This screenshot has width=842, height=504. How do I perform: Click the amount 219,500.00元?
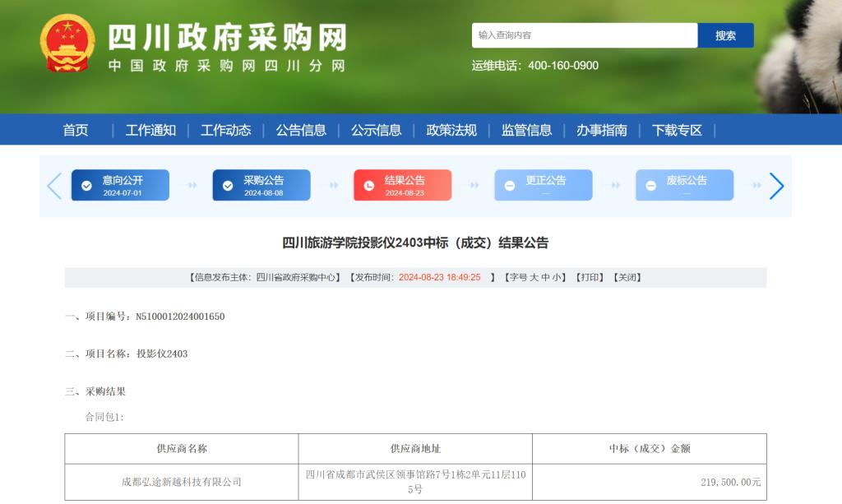click(x=730, y=482)
